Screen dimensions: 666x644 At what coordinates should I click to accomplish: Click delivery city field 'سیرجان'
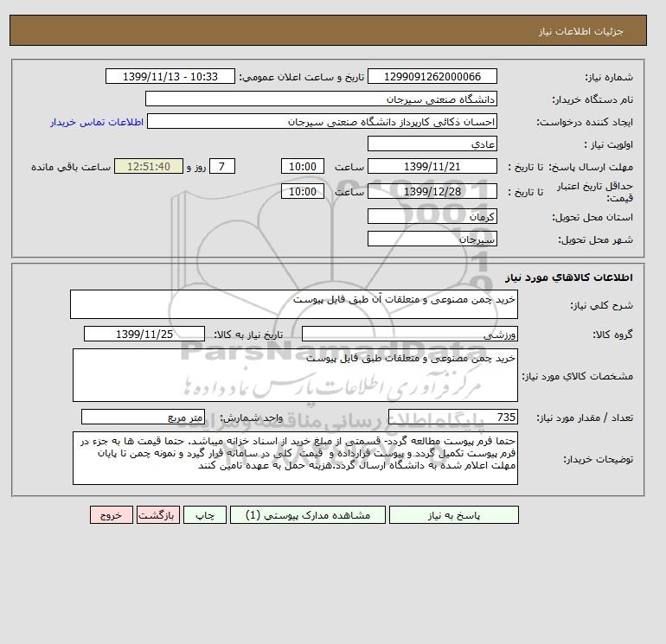pos(432,239)
